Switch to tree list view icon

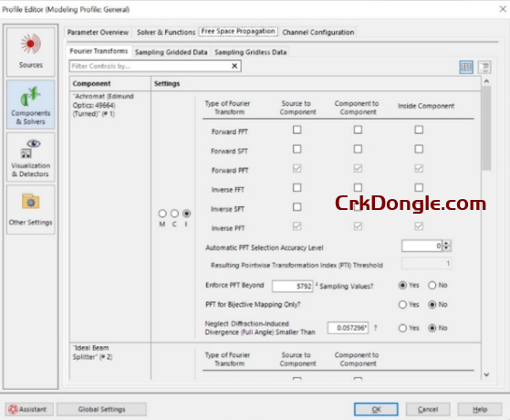(x=484, y=68)
